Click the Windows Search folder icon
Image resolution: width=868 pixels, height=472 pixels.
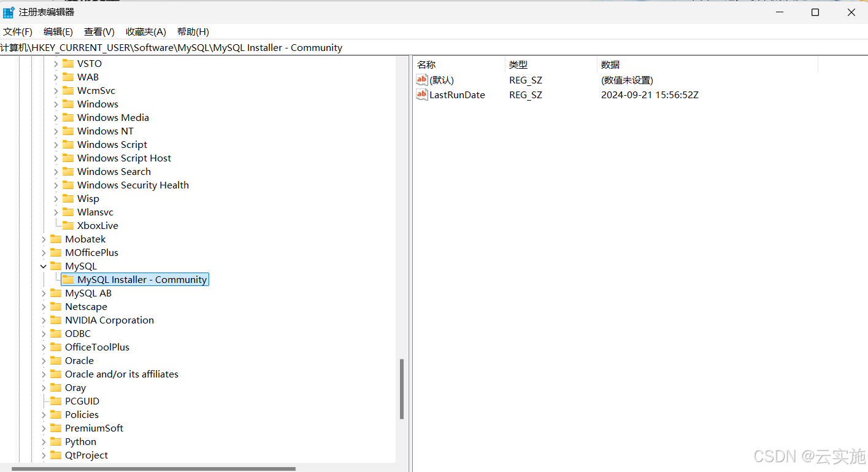(68, 172)
